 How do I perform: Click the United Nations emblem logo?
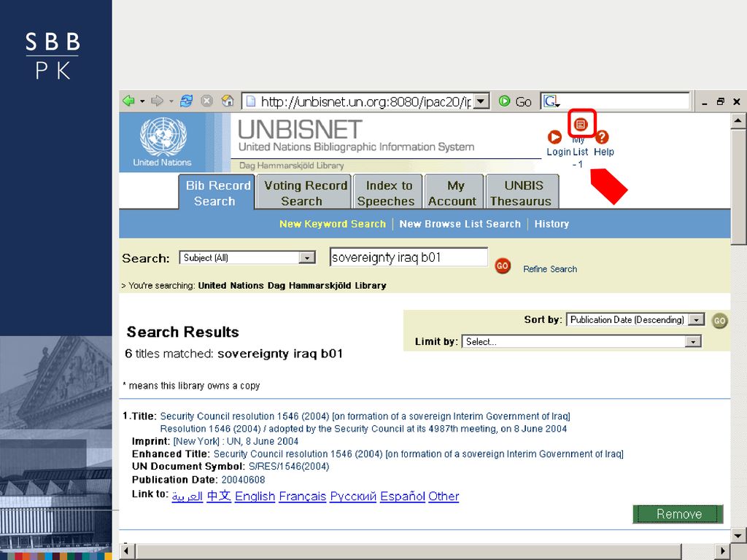tap(163, 138)
